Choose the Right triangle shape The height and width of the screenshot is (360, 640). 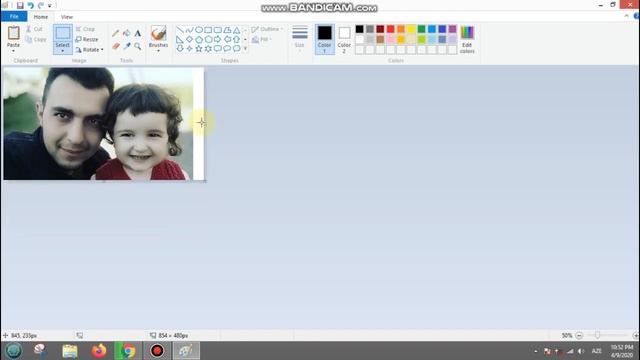(x=180, y=40)
